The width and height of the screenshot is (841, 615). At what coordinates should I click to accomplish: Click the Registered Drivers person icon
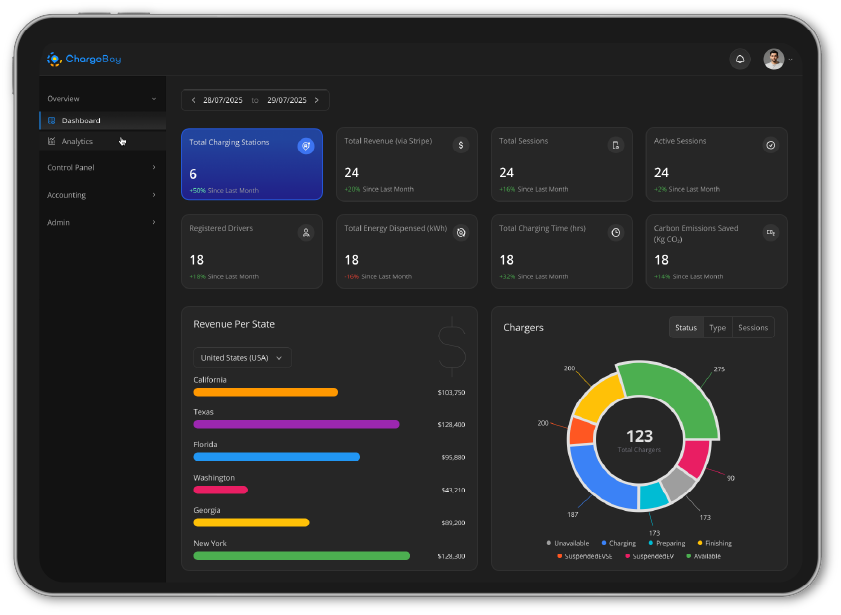[306, 232]
